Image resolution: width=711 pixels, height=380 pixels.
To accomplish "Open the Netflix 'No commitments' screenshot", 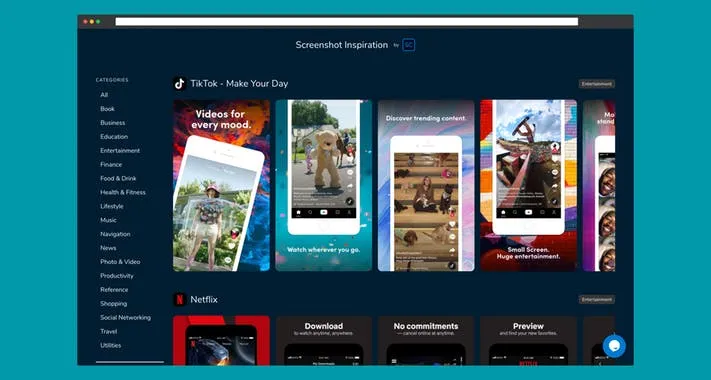I will pyautogui.click(x=426, y=341).
